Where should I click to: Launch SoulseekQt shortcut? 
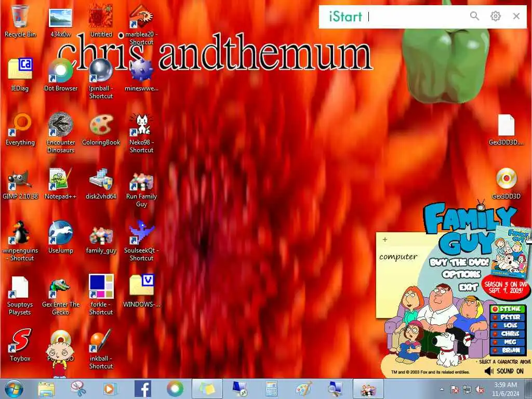tap(141, 240)
